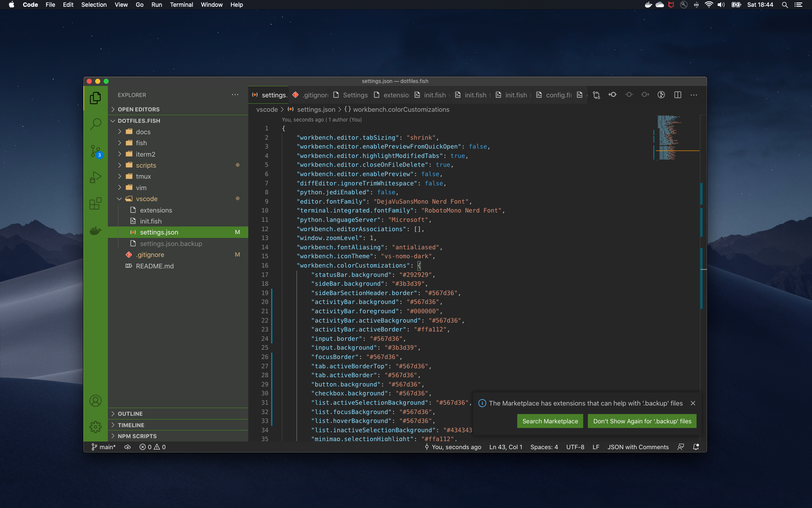The height and width of the screenshot is (508, 812).
Task: Click the Split Editor Right icon
Action: click(678, 95)
